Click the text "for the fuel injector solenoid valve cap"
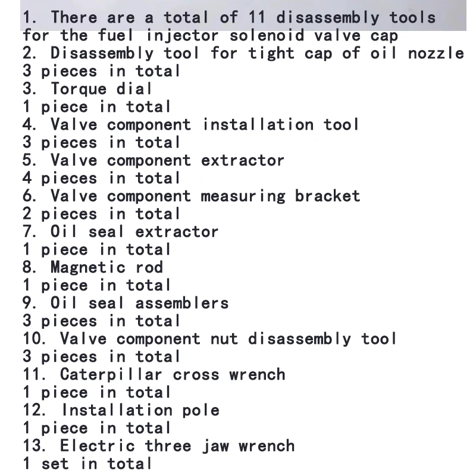Viewport: 476px width, 476px height. click(x=210, y=35)
